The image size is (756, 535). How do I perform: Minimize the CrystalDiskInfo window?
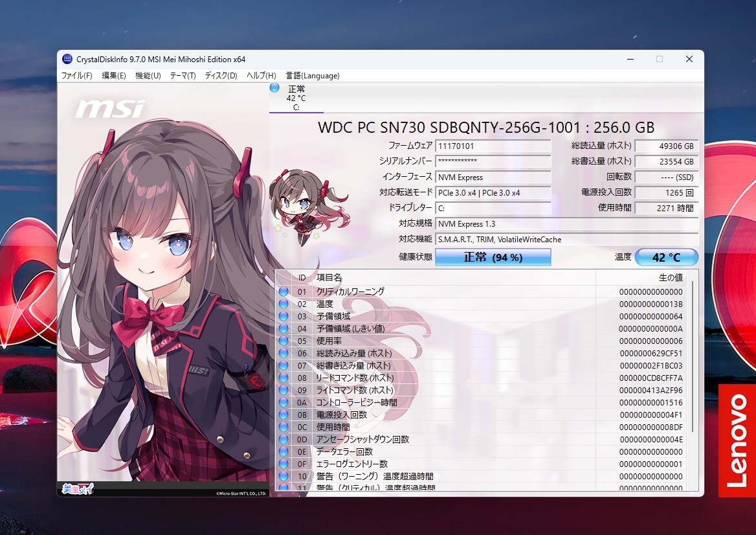pos(630,59)
